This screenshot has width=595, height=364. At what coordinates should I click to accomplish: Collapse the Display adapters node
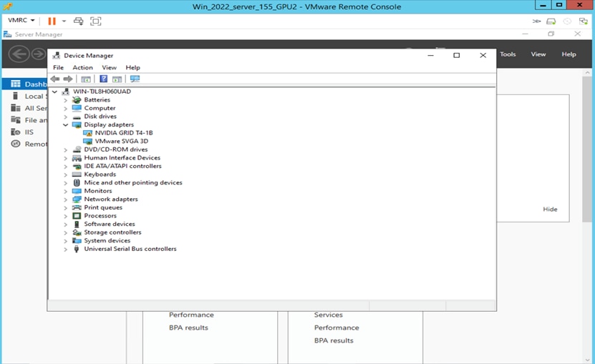tap(66, 124)
